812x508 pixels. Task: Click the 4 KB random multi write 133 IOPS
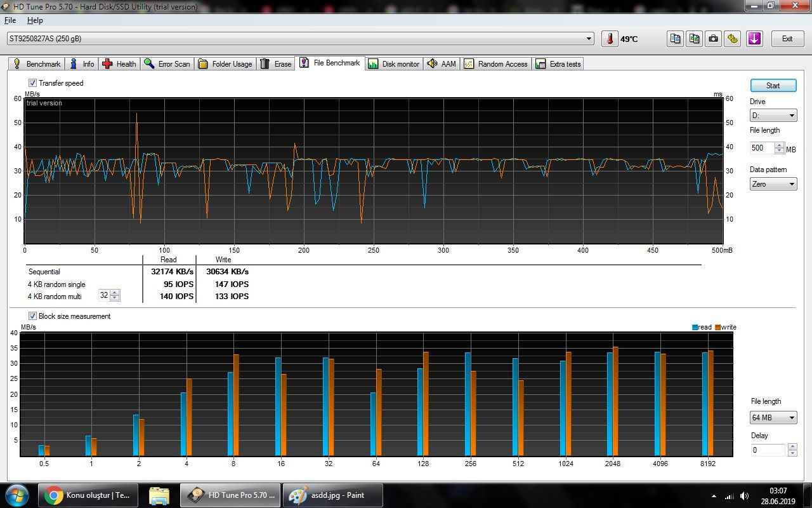click(x=232, y=297)
